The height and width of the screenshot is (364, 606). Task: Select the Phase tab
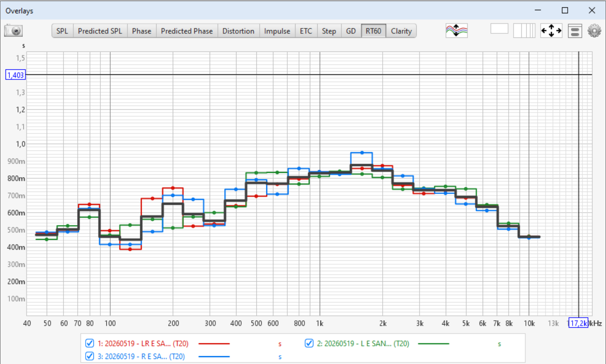(x=142, y=31)
